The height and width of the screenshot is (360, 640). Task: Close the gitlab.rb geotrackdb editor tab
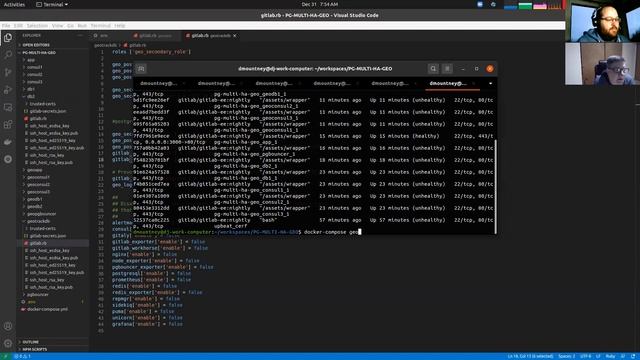(x=235, y=36)
